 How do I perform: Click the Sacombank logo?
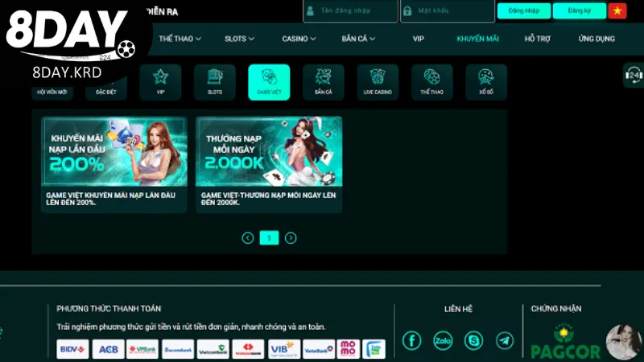178,349
